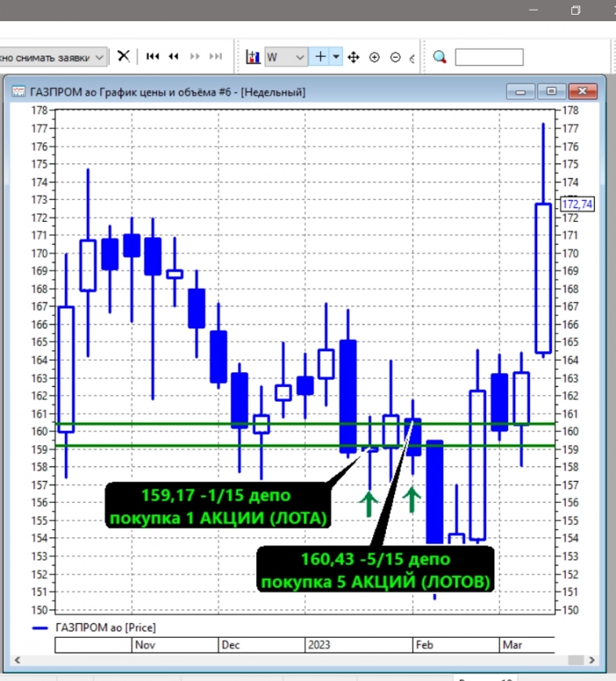
Task: Click the step-back double arrow icon
Action: point(173,57)
